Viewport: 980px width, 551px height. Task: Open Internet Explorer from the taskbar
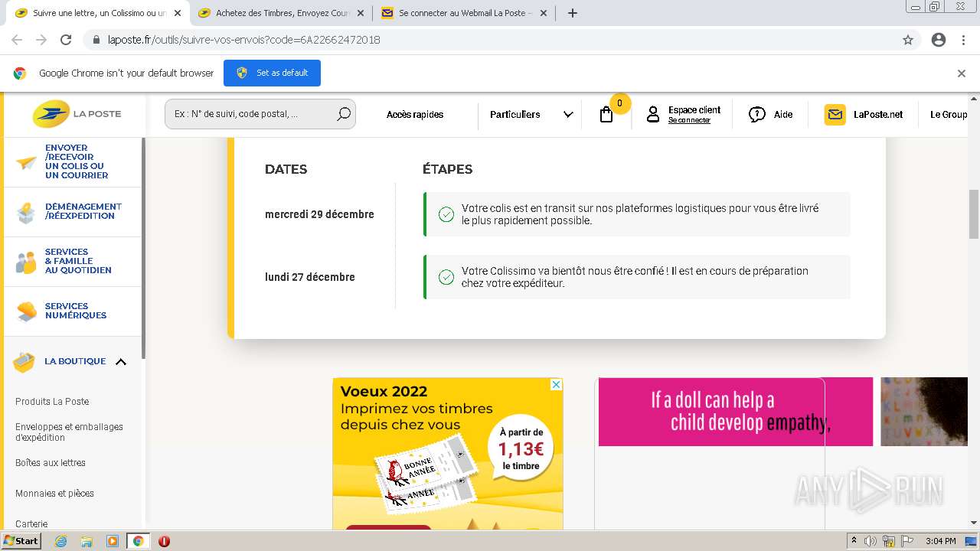(x=60, y=541)
